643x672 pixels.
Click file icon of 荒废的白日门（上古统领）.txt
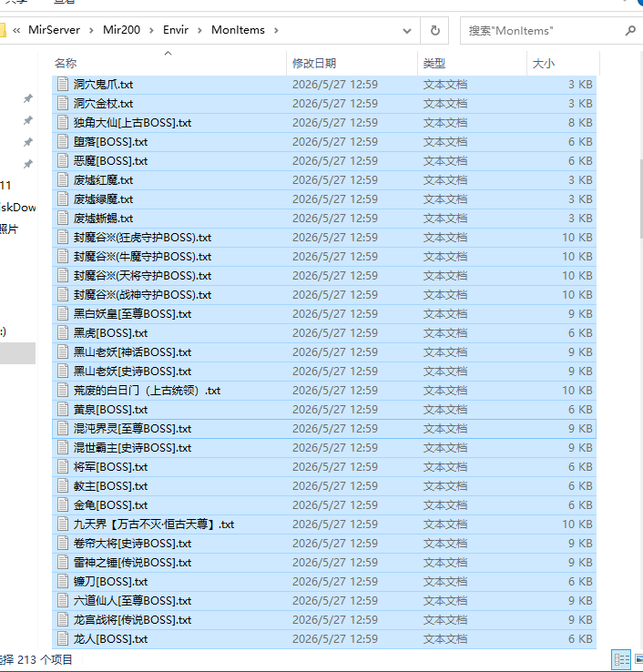point(63,390)
